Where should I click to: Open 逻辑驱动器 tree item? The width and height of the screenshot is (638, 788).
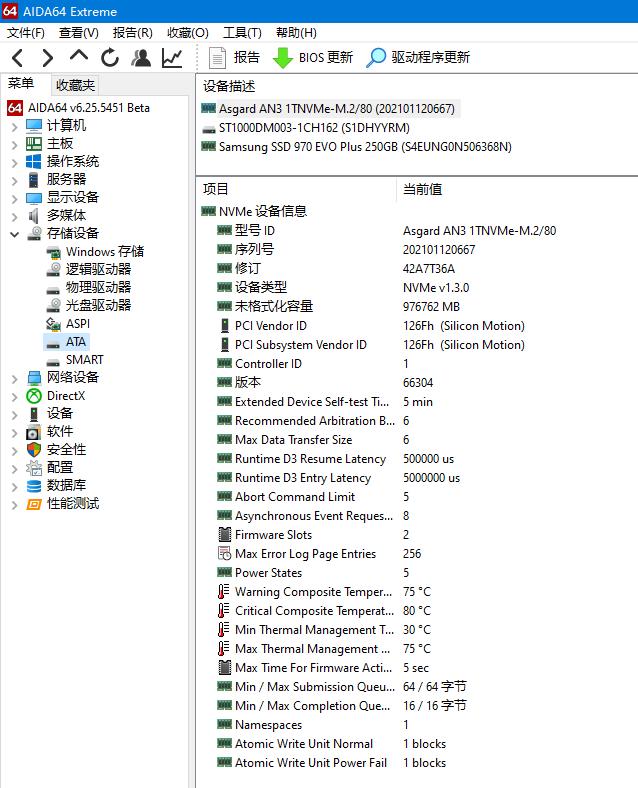coord(89,269)
